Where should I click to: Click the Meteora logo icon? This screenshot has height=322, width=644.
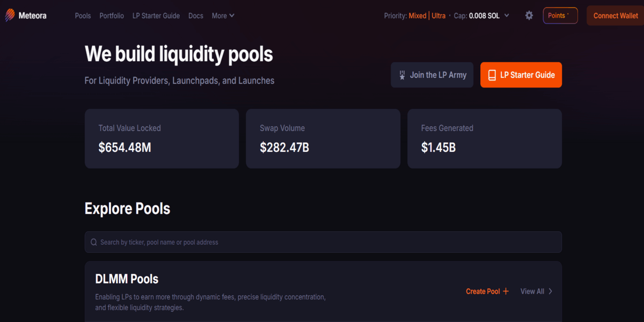10,16
